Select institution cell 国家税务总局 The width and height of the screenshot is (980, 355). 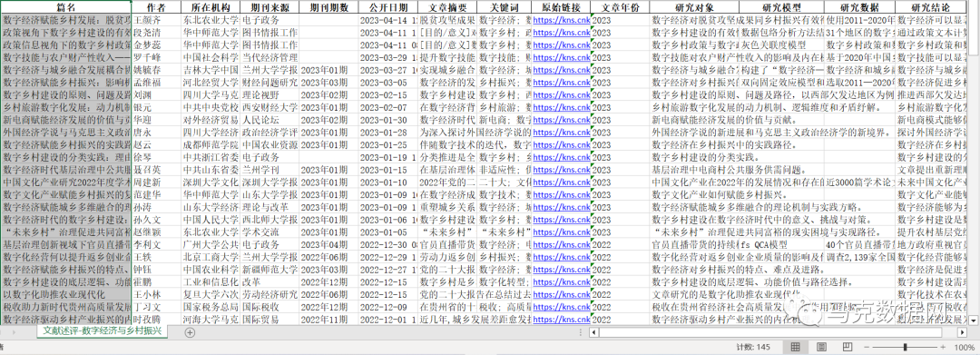pyautogui.click(x=210, y=307)
